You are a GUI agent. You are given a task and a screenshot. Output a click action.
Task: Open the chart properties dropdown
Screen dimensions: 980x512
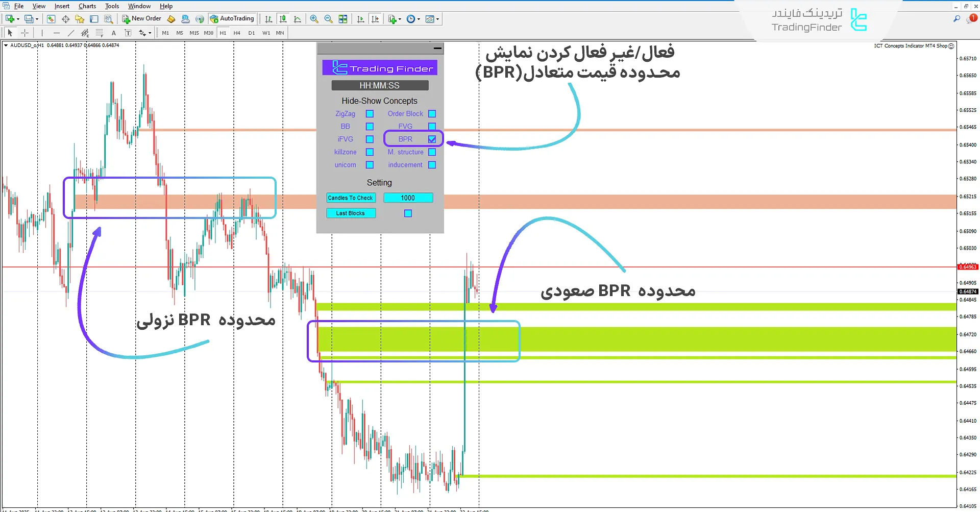click(436, 19)
